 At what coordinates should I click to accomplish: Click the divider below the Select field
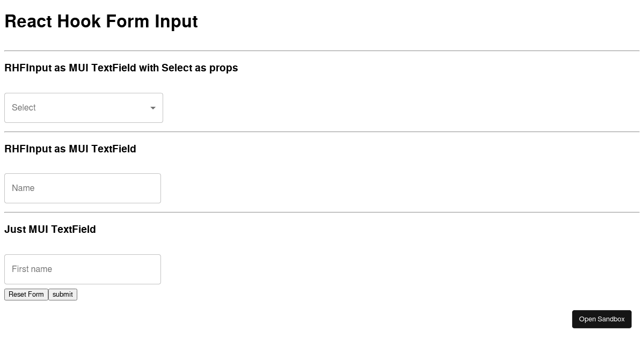[x=322, y=131]
